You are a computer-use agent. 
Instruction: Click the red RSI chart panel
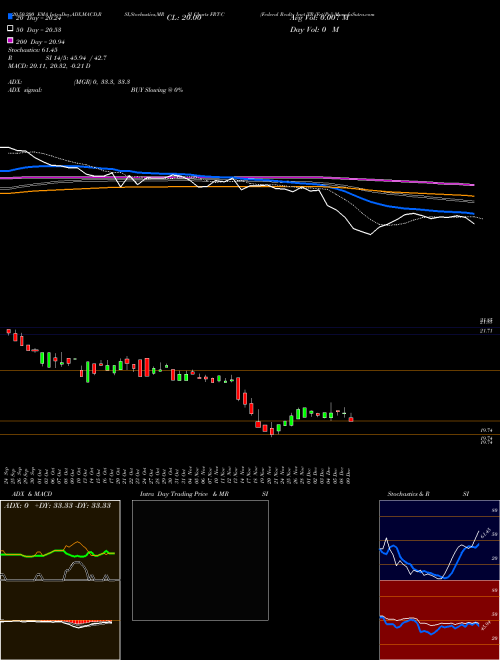pyautogui.click(x=439, y=620)
